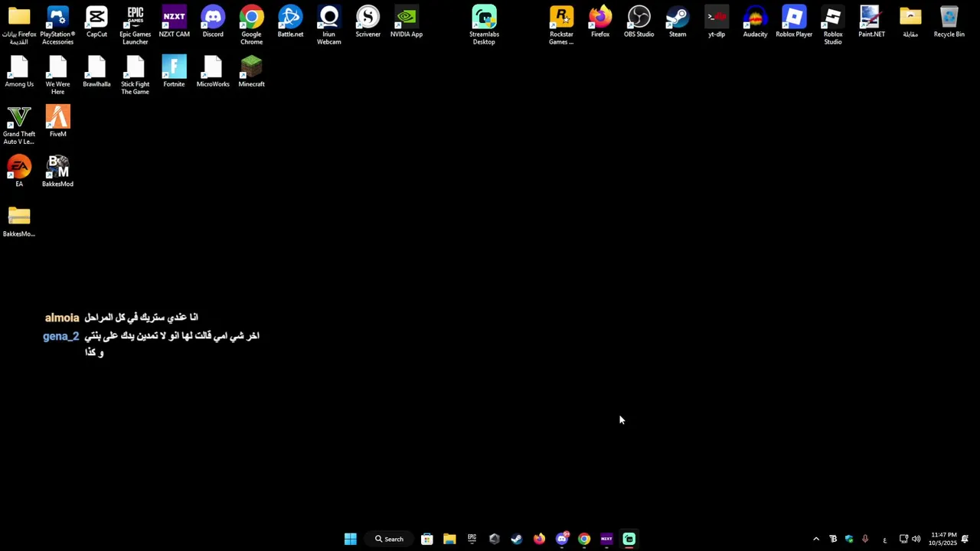Open the NZXT CAM desktop icon
The width and height of the screenshot is (980, 551).
174,21
